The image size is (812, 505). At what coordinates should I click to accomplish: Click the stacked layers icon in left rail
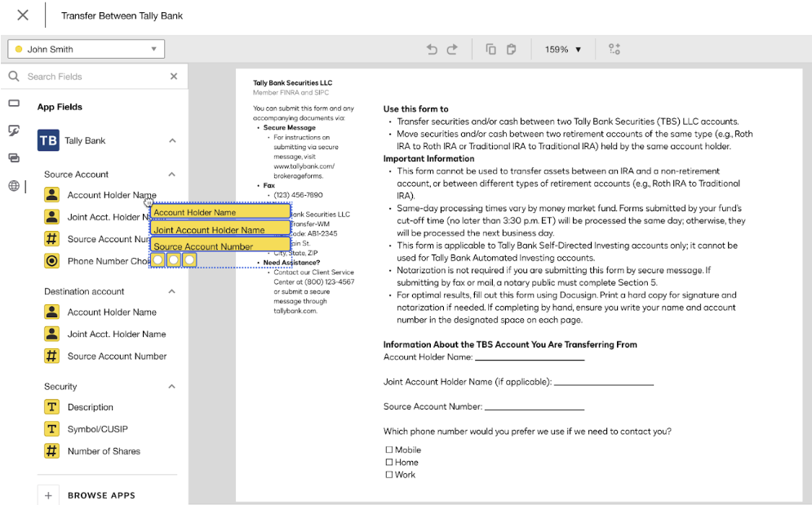(x=14, y=158)
